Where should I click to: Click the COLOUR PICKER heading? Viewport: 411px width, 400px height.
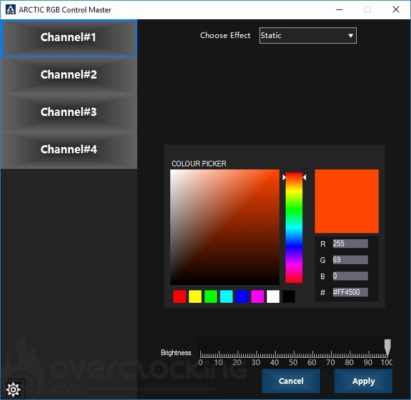199,164
